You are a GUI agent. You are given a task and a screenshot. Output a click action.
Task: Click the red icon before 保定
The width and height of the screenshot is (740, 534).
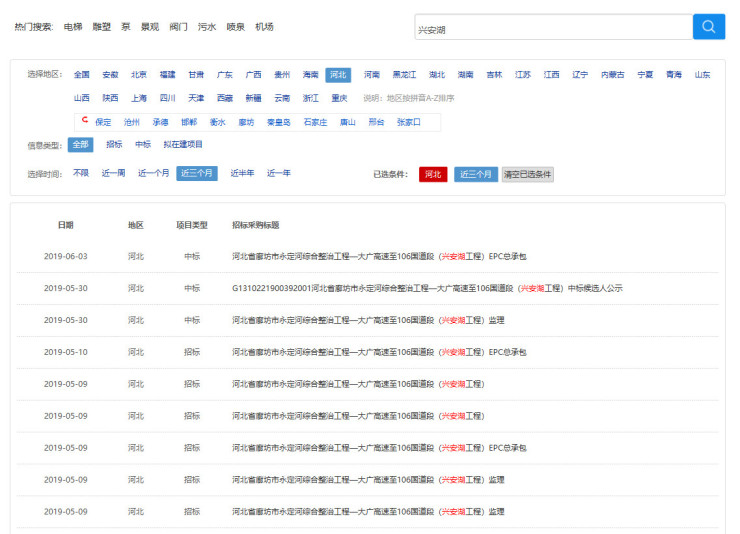85,121
